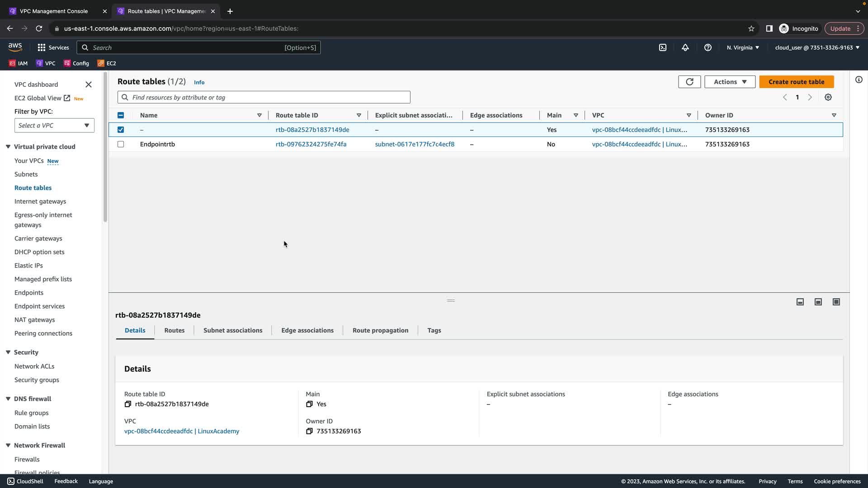Image resolution: width=868 pixels, height=488 pixels.
Task: Switch to the Subnet associations tab
Action: pyautogui.click(x=232, y=330)
